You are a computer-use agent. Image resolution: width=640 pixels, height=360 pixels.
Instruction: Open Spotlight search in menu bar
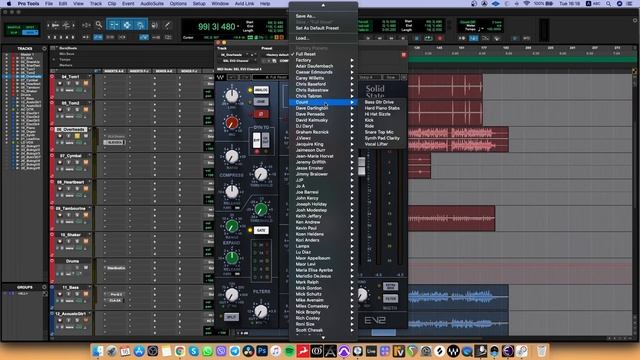coord(608,4)
